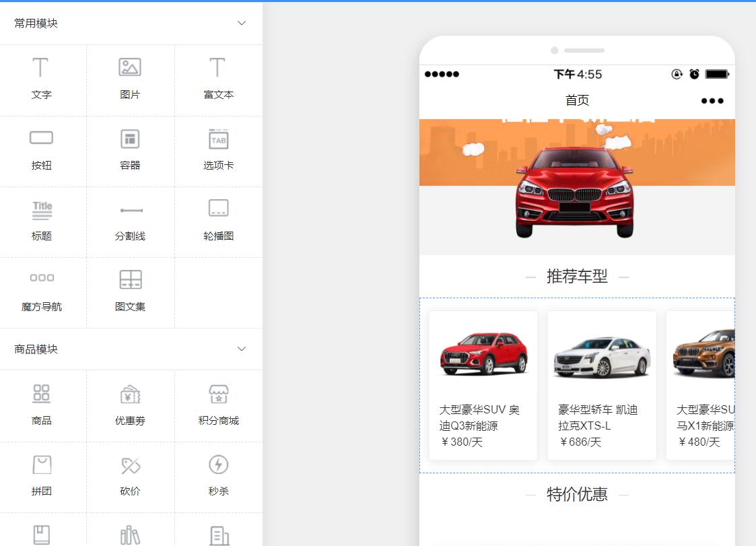
Task: Insert the 标题 title module
Action: pos(42,221)
